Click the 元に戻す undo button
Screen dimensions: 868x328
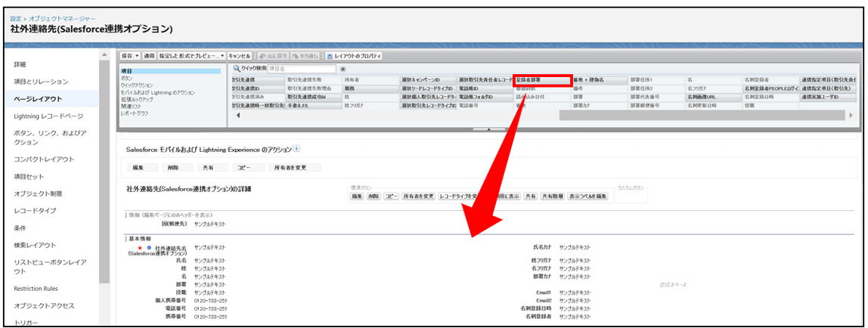tap(271, 56)
